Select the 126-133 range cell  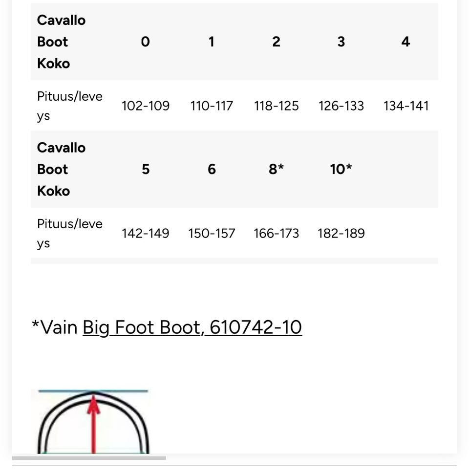(341, 106)
